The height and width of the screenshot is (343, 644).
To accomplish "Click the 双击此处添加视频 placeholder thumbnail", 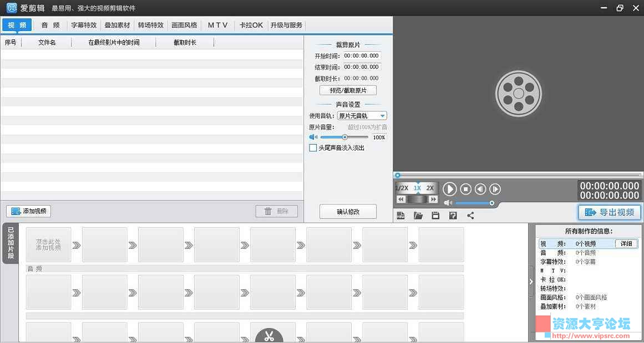I will (x=48, y=245).
